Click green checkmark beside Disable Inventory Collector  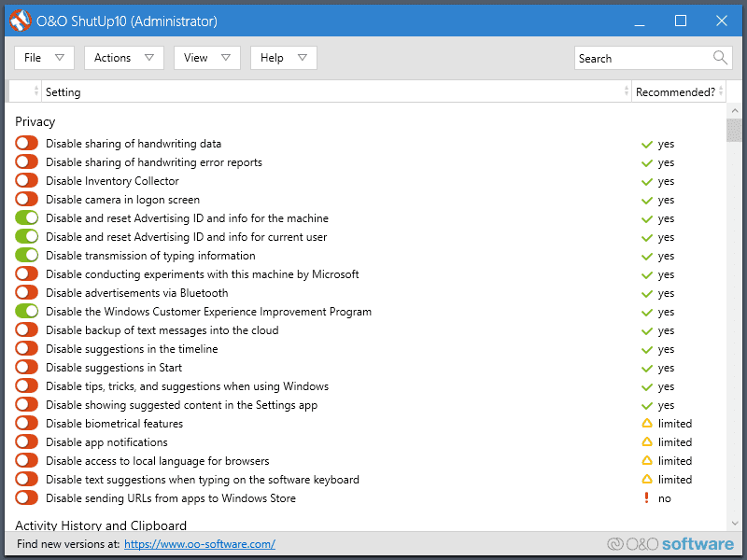(x=646, y=181)
